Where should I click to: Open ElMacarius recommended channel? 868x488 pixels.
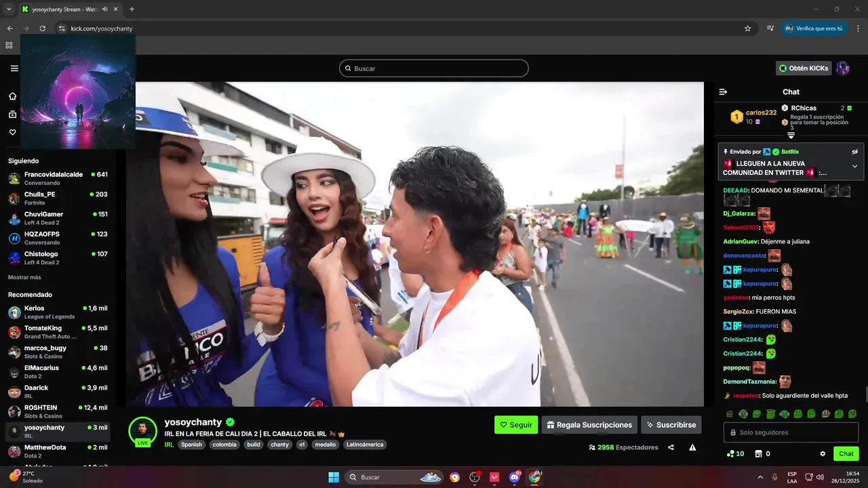pos(58,372)
